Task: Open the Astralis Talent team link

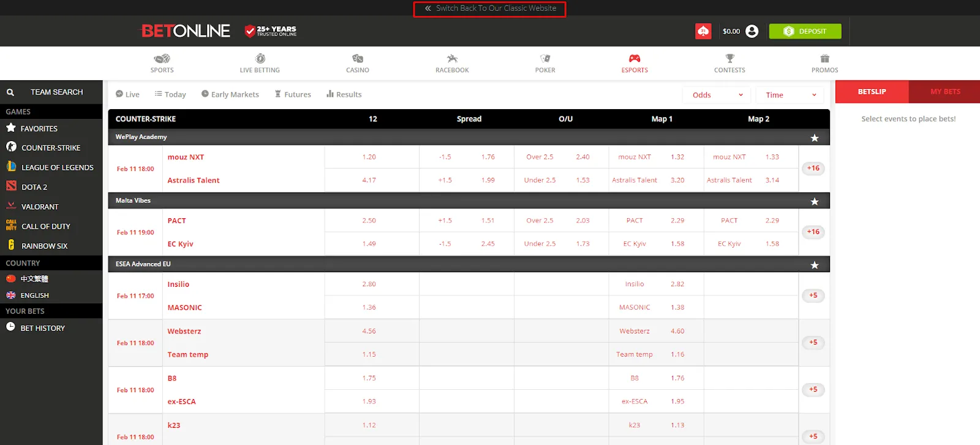Action: pyautogui.click(x=194, y=180)
